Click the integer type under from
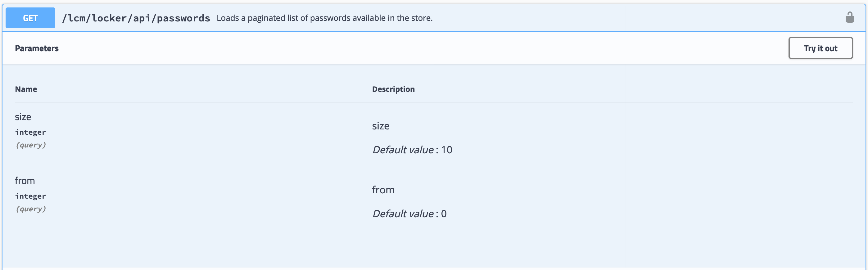The height and width of the screenshot is (270, 868). coord(30,196)
